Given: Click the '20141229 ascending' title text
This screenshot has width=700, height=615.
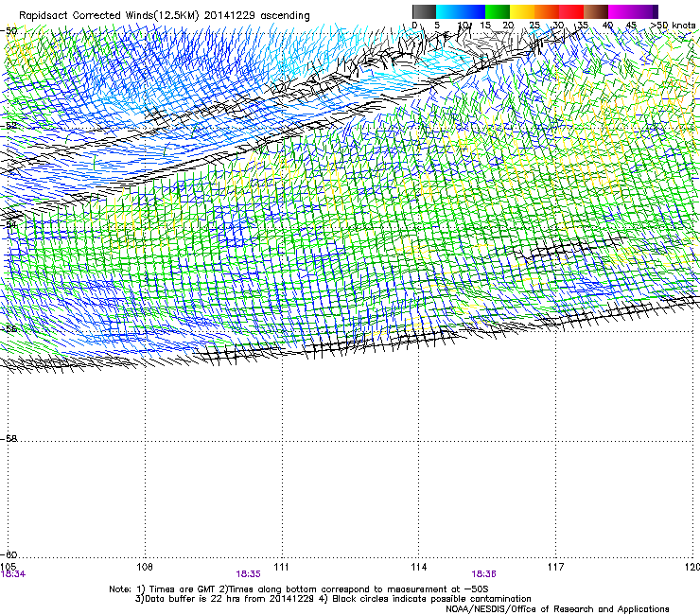Looking at the screenshot, I should pos(256,16).
